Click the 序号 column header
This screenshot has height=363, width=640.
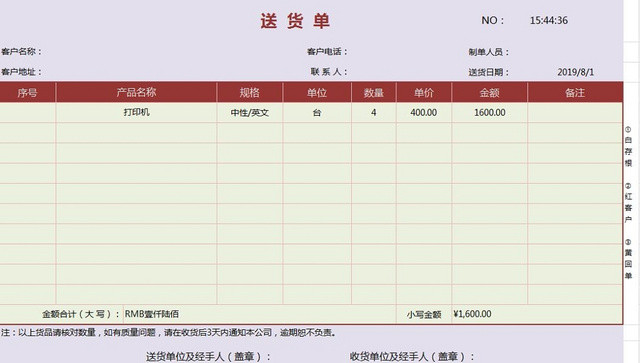click(x=27, y=92)
